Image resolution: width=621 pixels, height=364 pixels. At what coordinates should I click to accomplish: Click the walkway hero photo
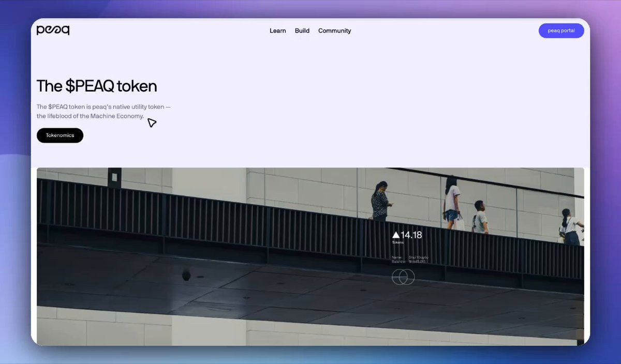click(x=310, y=256)
